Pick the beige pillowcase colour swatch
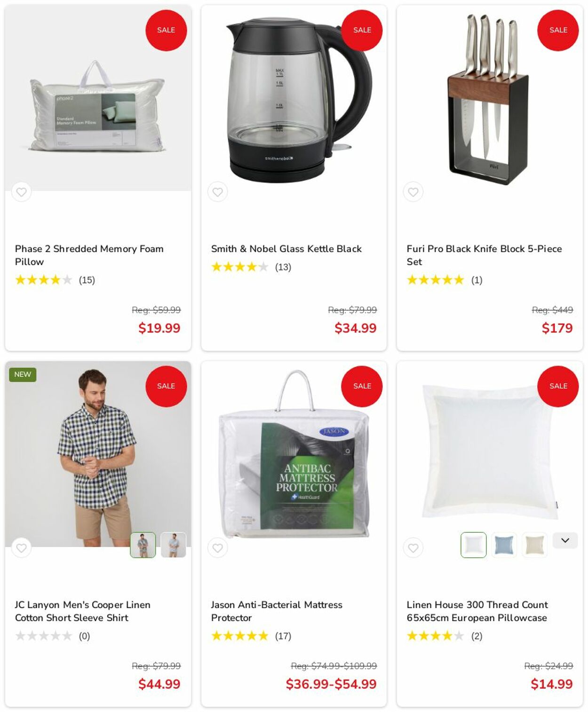This screenshot has width=588, height=712. pyautogui.click(x=534, y=545)
